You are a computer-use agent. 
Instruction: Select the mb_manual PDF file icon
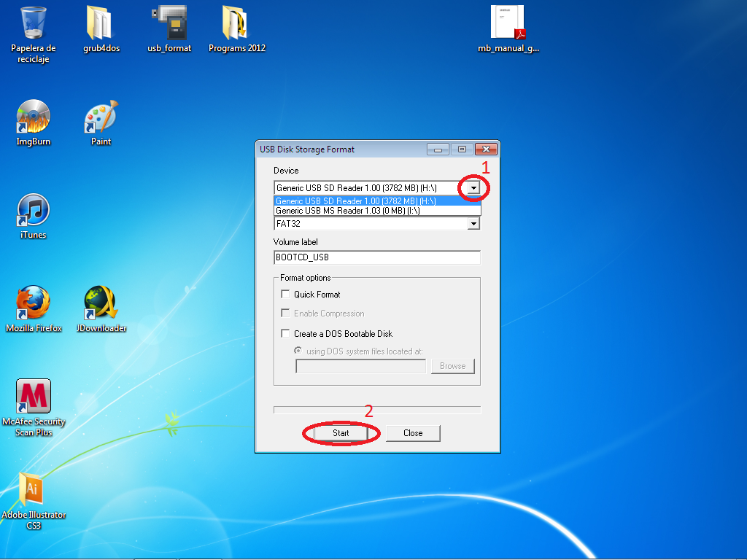[x=508, y=23]
